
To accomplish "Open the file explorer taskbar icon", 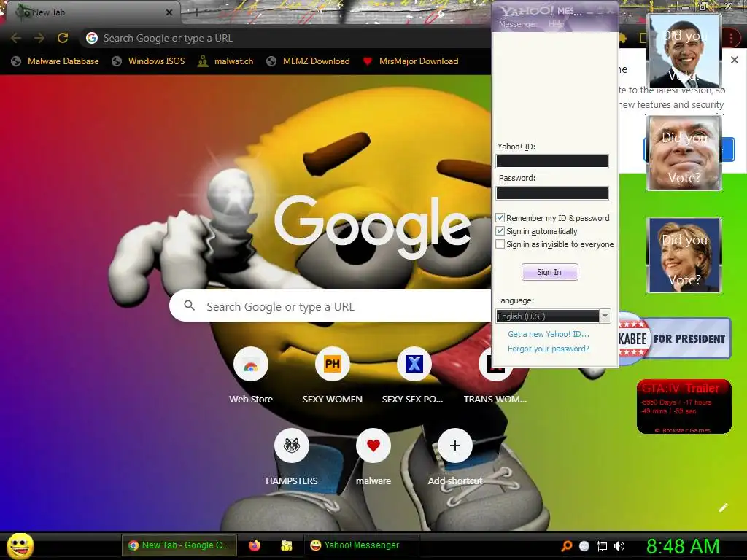I will tap(286, 545).
